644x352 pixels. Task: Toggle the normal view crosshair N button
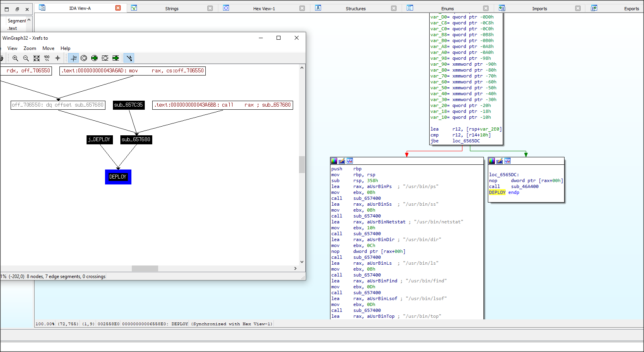coord(74,58)
